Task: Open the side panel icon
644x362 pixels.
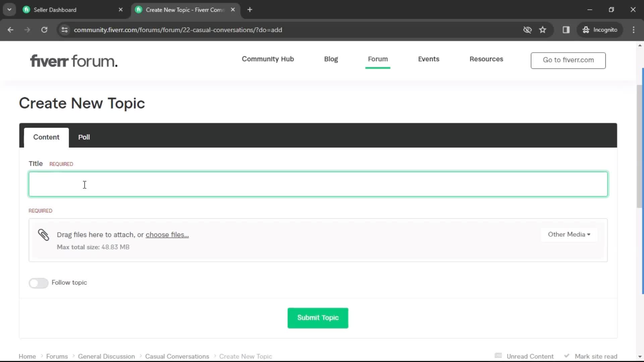Action: point(566,30)
